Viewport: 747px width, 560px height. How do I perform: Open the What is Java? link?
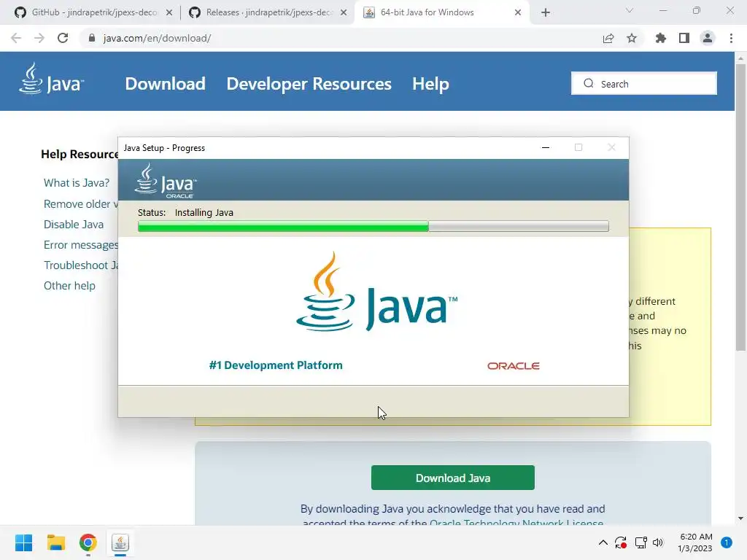click(76, 183)
